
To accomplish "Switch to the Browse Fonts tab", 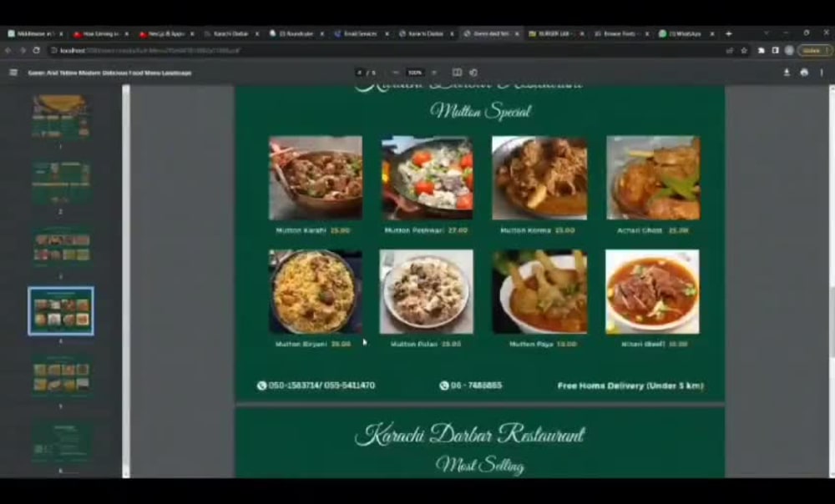I will click(620, 33).
